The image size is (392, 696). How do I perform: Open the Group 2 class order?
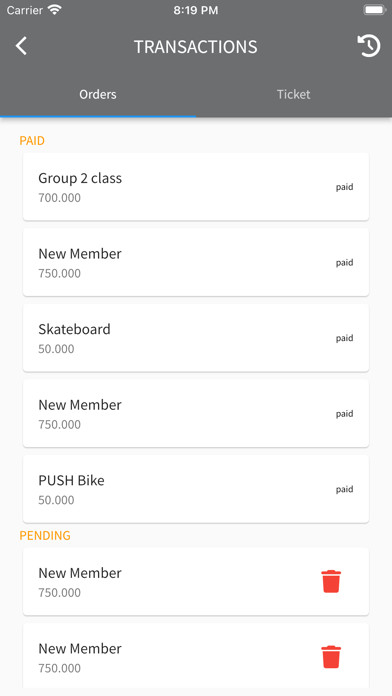click(196, 186)
